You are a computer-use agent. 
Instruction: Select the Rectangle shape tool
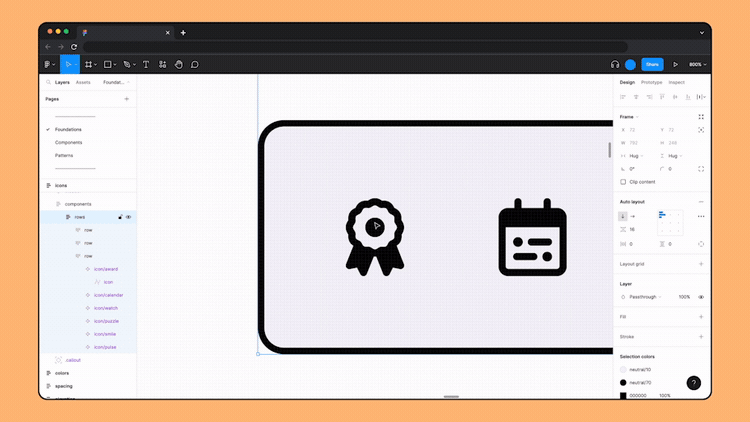pos(108,65)
